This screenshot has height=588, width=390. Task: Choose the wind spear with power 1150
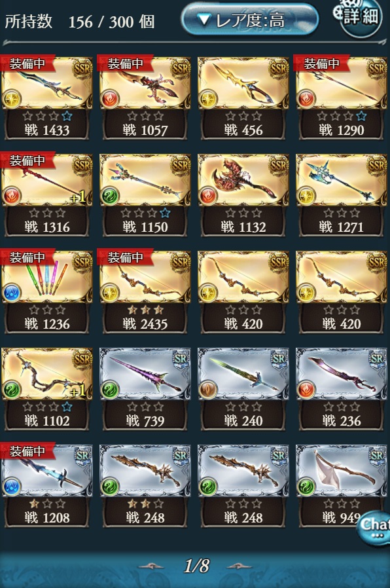coord(145,194)
